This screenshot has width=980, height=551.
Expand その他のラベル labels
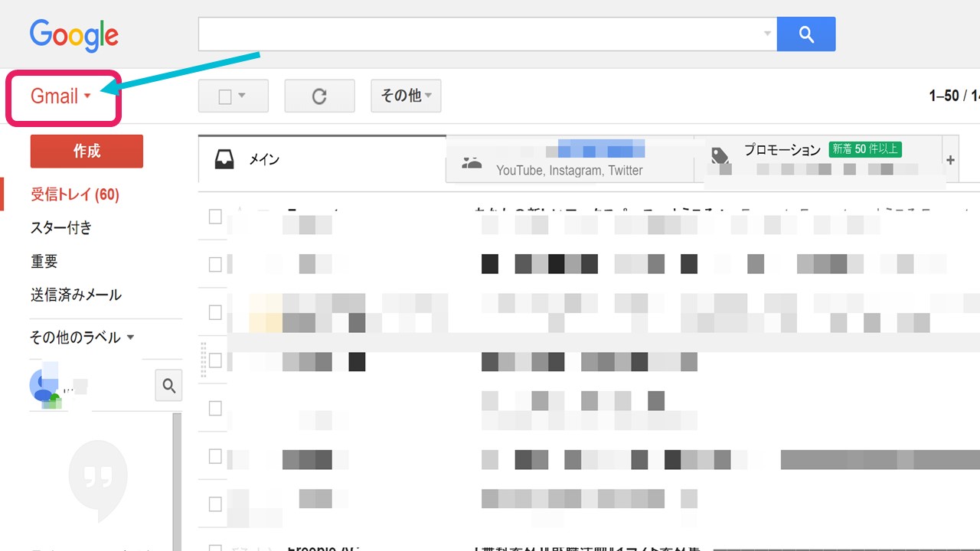[82, 337]
